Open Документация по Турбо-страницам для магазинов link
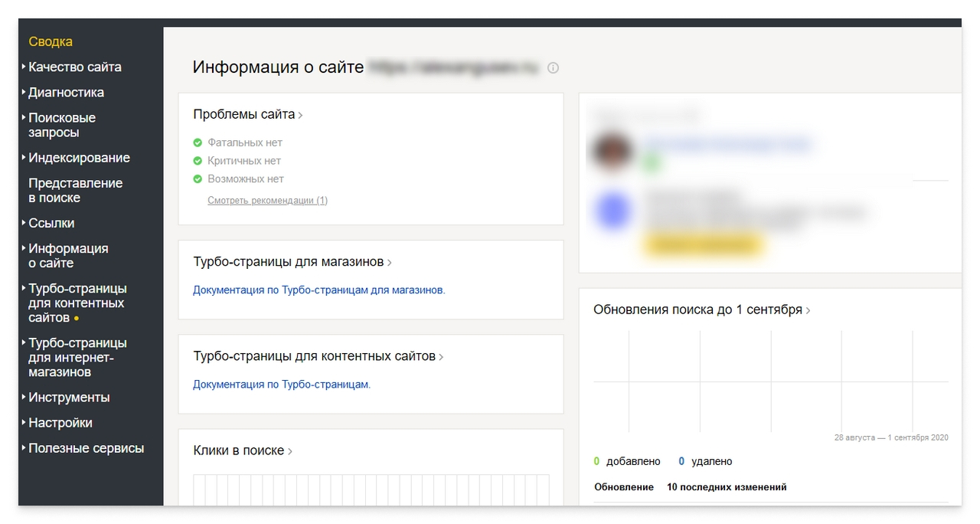Image resolution: width=980 pixels, height=524 pixels. coord(318,290)
